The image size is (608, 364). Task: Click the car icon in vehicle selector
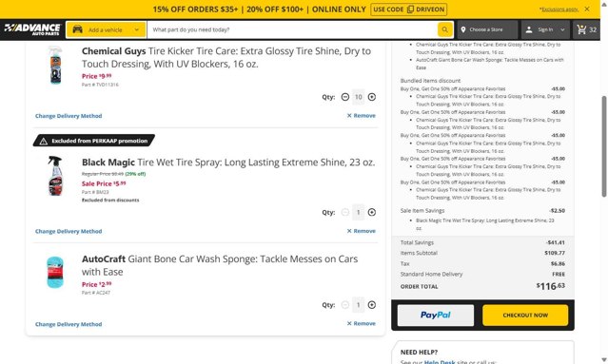point(78,29)
